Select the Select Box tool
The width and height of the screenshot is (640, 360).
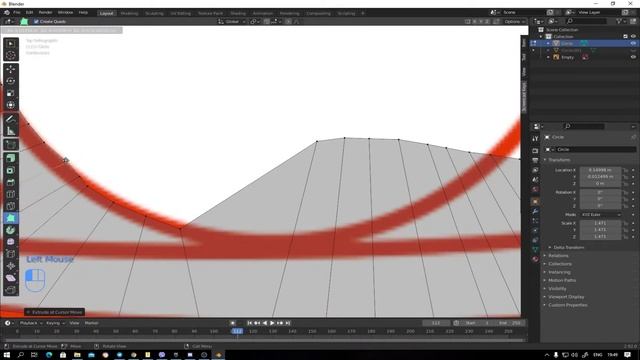11,43
